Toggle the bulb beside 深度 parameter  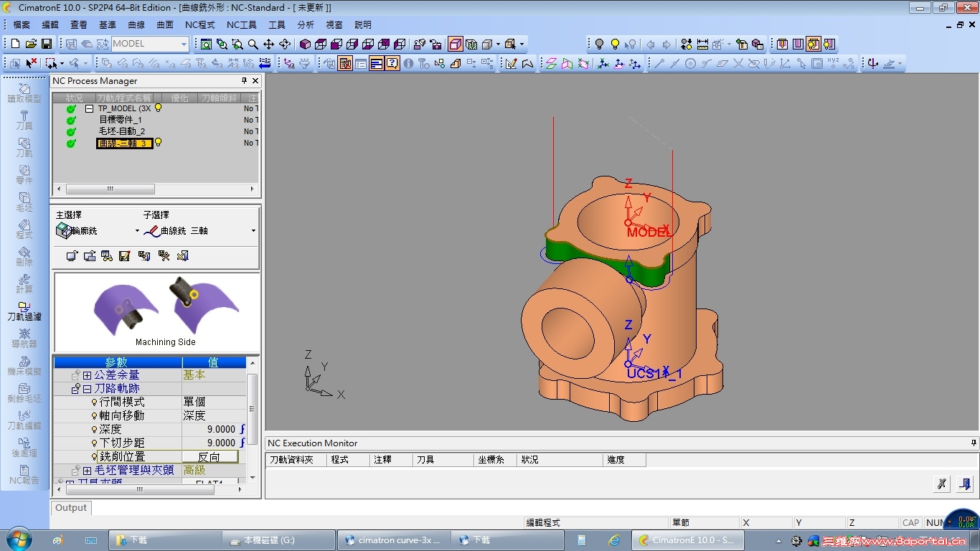(94, 429)
